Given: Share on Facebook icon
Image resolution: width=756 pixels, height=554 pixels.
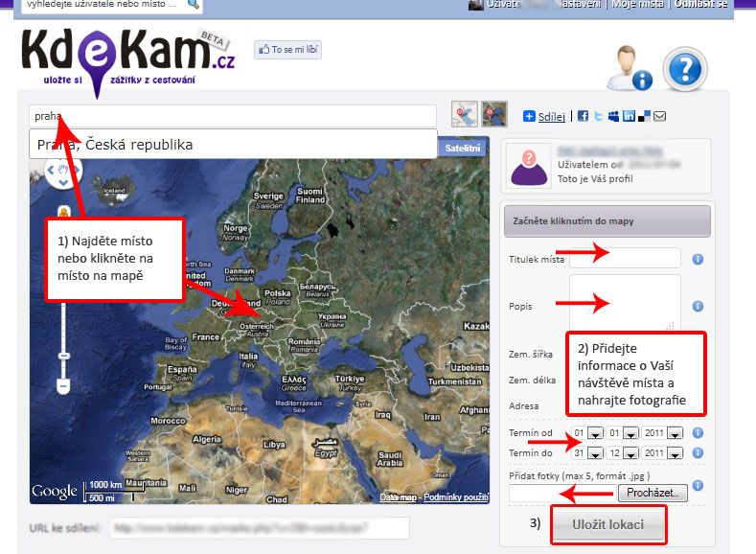Looking at the screenshot, I should (x=583, y=116).
